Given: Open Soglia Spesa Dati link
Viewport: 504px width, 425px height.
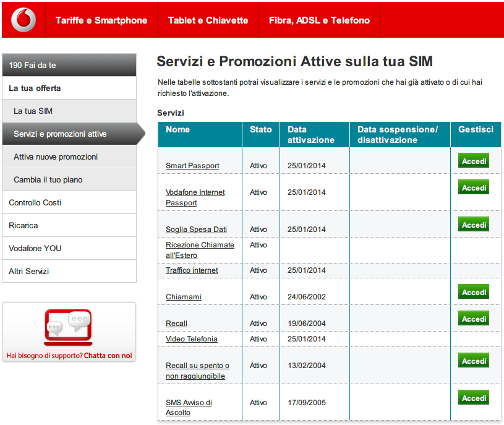Looking at the screenshot, I should 196,230.
